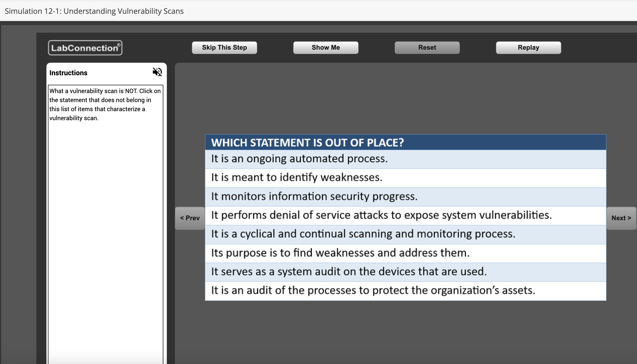Toggle the muted audio speaker icon
The width and height of the screenshot is (637, 364).
tap(157, 72)
